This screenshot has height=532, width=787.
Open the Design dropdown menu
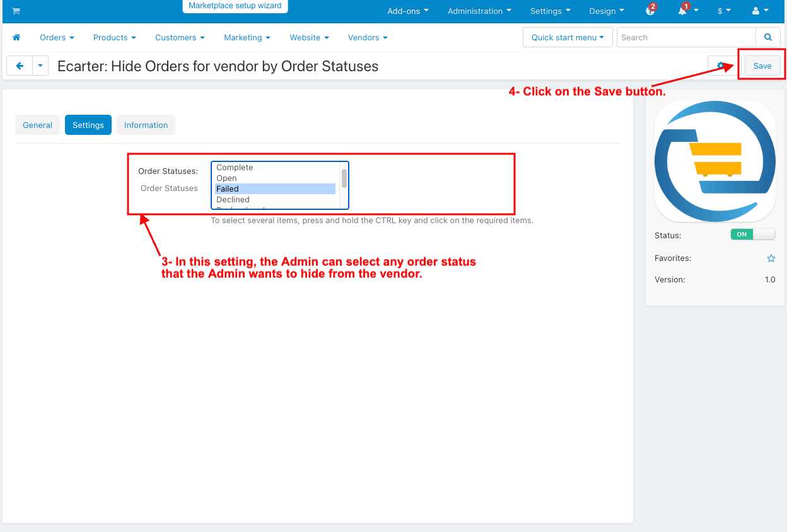[607, 11]
